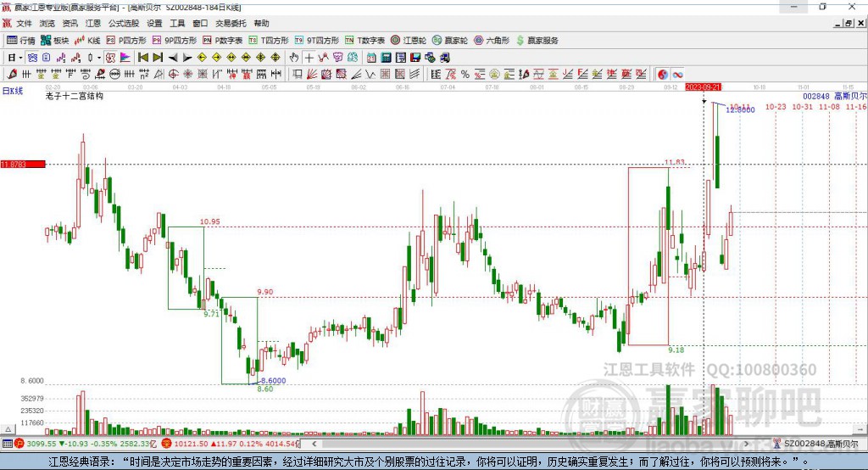Click the 3099.55 index in status bar
Image resolution: width=868 pixels, height=470 pixels.
coord(41,444)
